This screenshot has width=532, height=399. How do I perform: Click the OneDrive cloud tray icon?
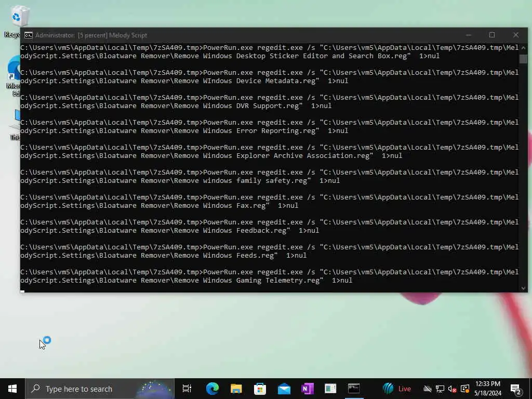click(428, 389)
